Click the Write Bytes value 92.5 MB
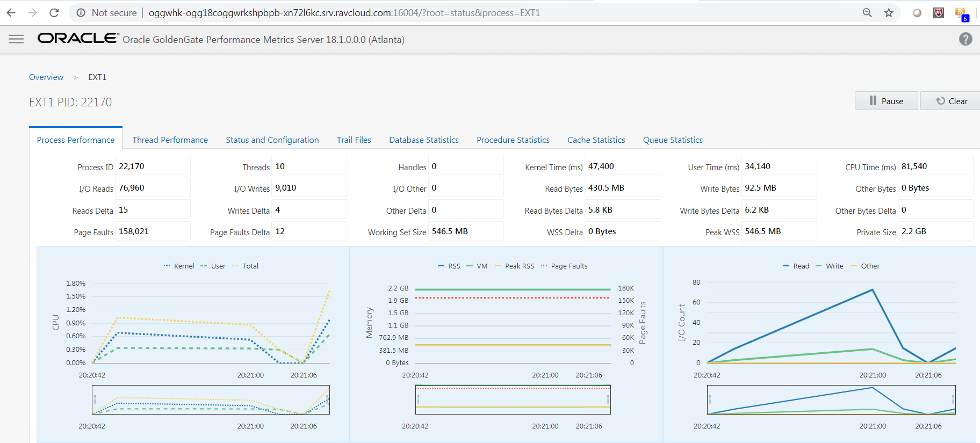980x443 pixels. 779,188
